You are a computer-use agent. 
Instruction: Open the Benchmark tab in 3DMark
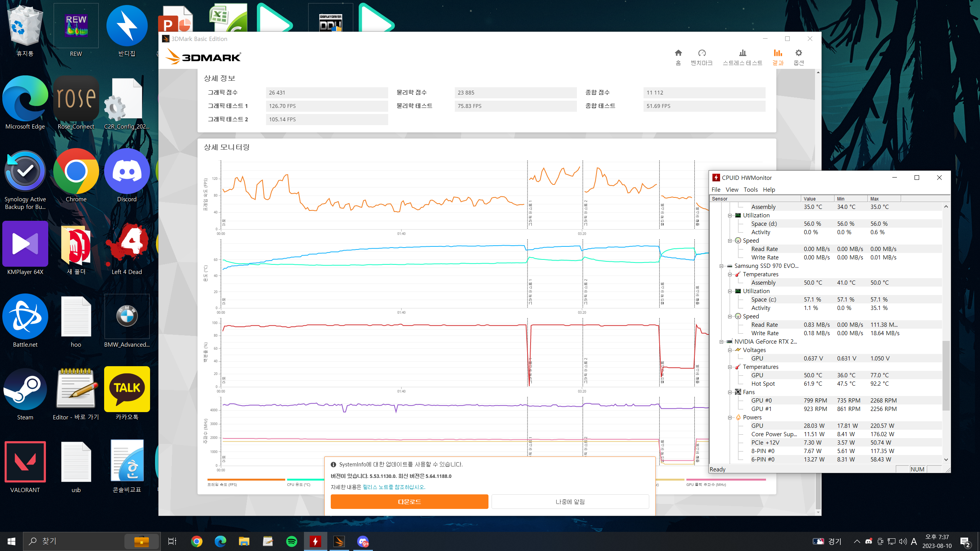point(702,57)
